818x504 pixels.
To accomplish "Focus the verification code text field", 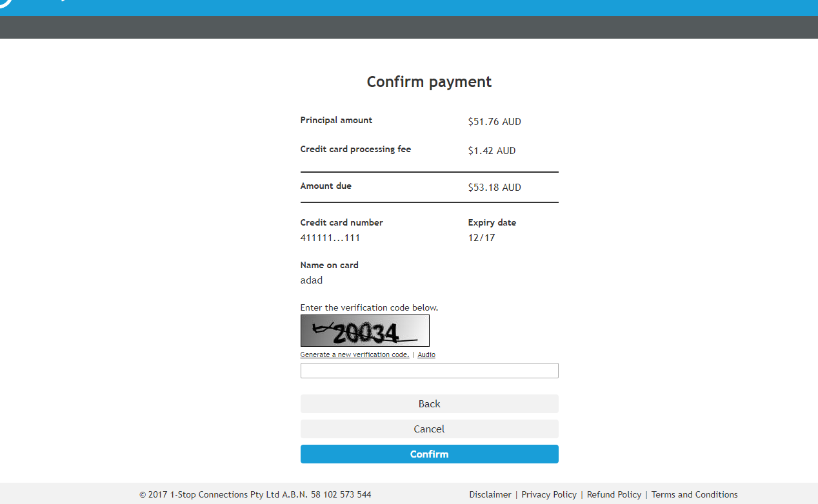I will [x=429, y=371].
